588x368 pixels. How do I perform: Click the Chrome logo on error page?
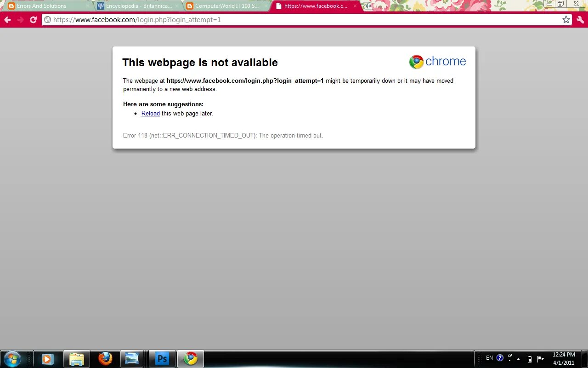coord(437,62)
